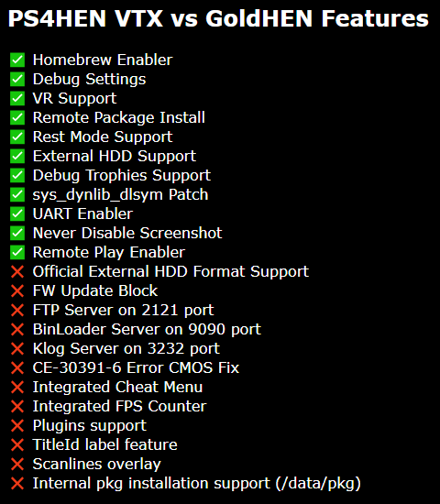Click the Remote Play Enabler checkbox

17,252
